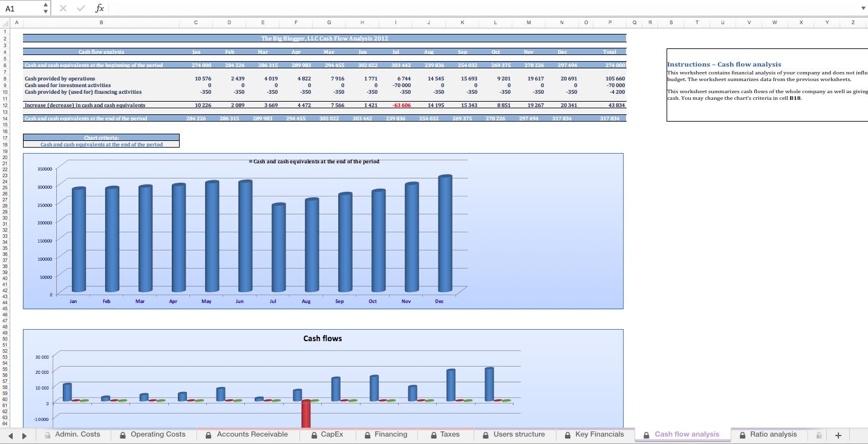This screenshot has height=444, width=868.
Task: Select the Dec bar in the cash equivalents chart
Action: [x=445, y=233]
